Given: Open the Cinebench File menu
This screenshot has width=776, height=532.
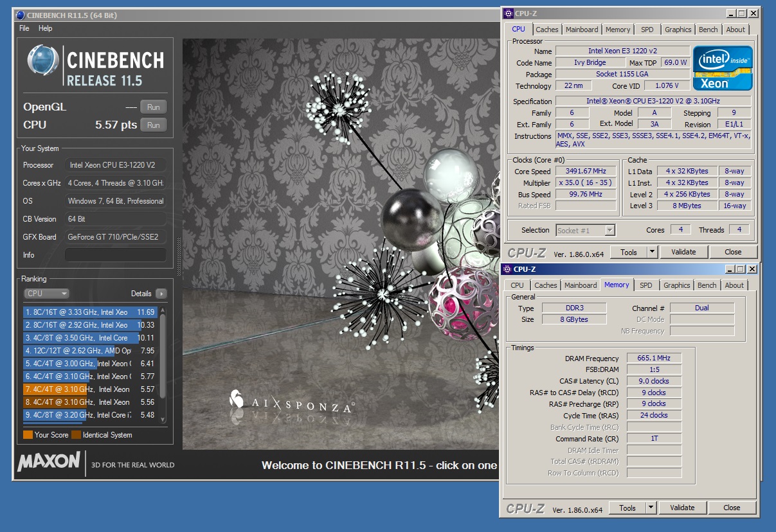Looking at the screenshot, I should point(24,28).
